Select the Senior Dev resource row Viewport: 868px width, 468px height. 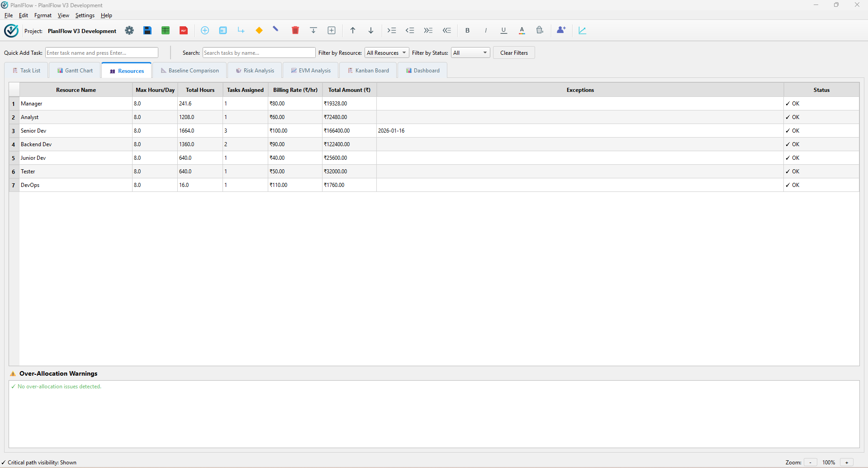[x=434, y=131]
